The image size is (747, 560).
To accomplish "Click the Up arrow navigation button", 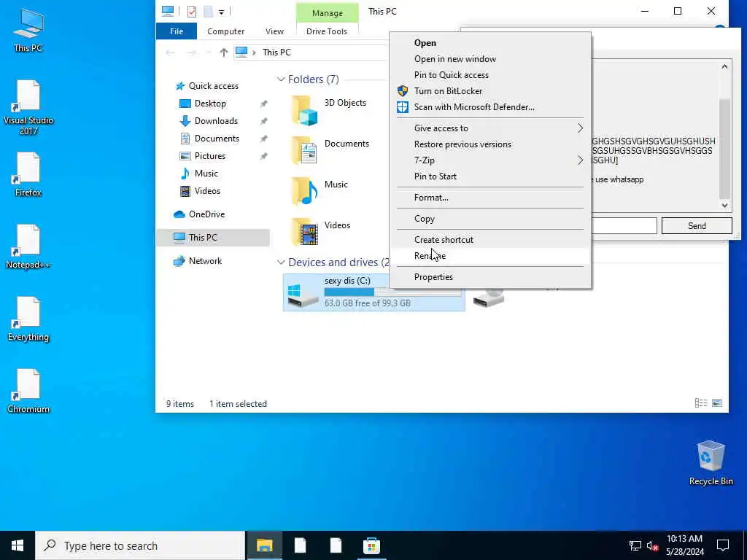I will pyautogui.click(x=224, y=52).
